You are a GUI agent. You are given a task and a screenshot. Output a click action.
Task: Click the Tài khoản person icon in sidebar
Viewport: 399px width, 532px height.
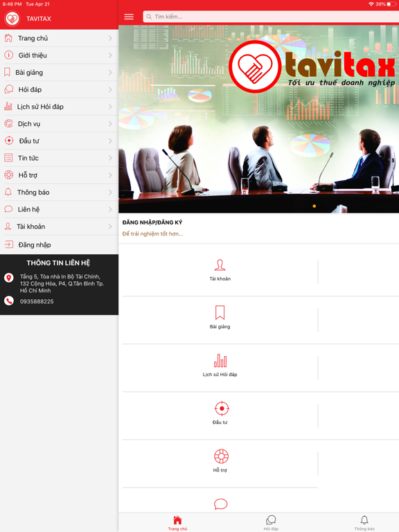(8, 227)
